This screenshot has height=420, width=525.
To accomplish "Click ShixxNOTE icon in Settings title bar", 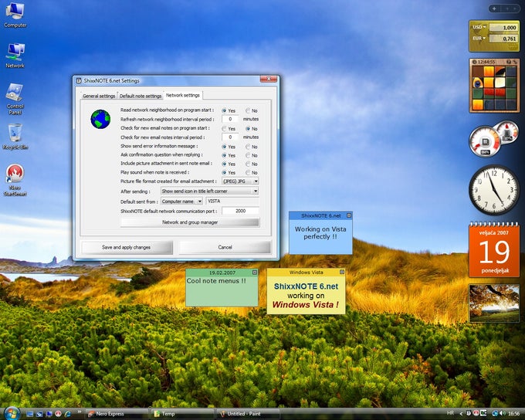I will coord(79,81).
